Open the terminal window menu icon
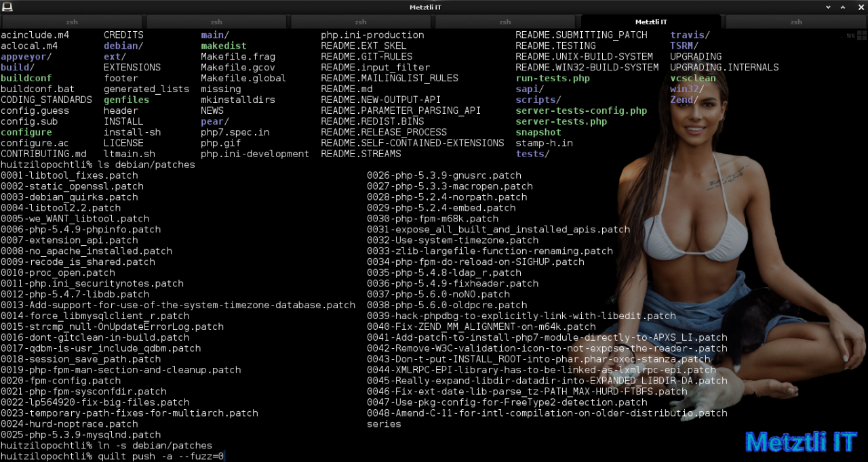Screen dimensions: 868x462 [7, 7]
